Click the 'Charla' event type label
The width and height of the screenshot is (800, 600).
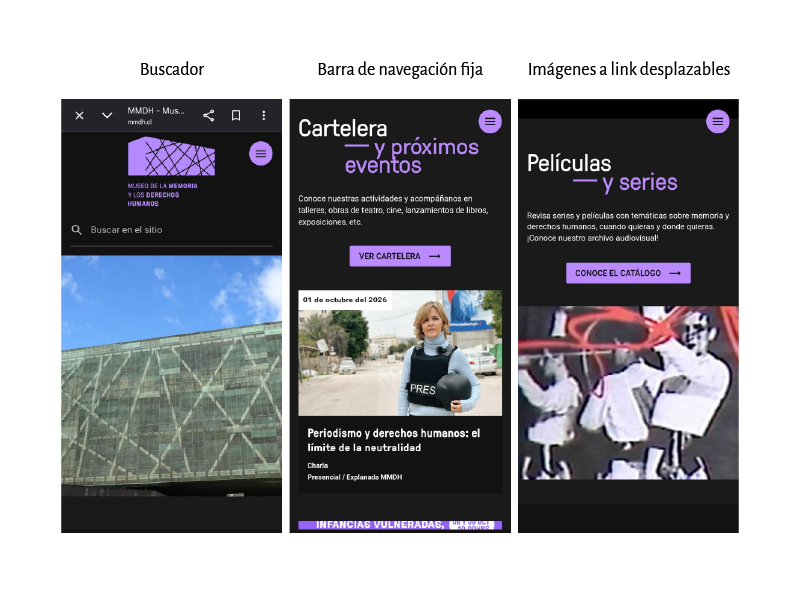317,465
